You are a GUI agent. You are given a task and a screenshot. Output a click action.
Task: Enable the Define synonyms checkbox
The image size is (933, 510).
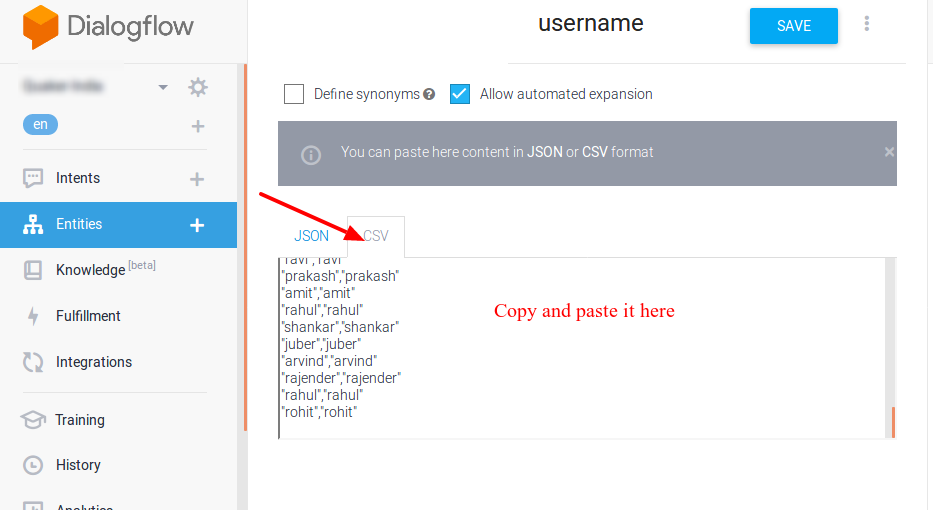click(294, 94)
